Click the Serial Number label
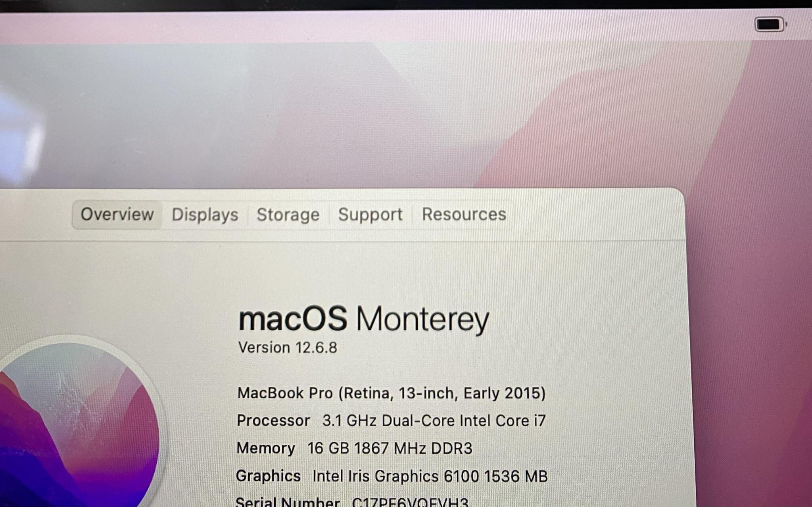 click(288, 501)
